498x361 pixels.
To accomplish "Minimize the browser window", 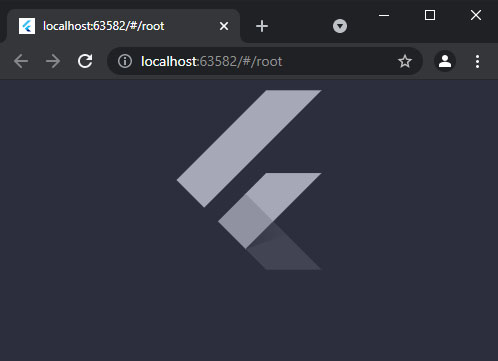I will 384,15.
